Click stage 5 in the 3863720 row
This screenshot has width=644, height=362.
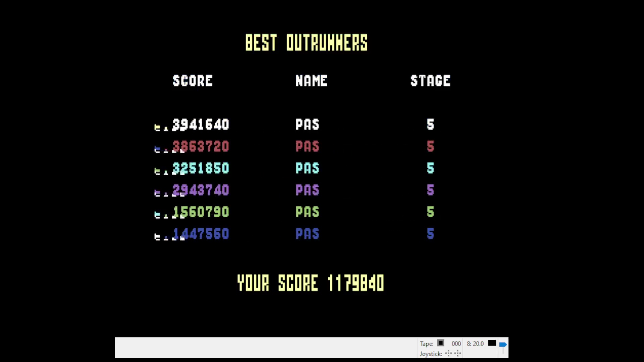430,146
